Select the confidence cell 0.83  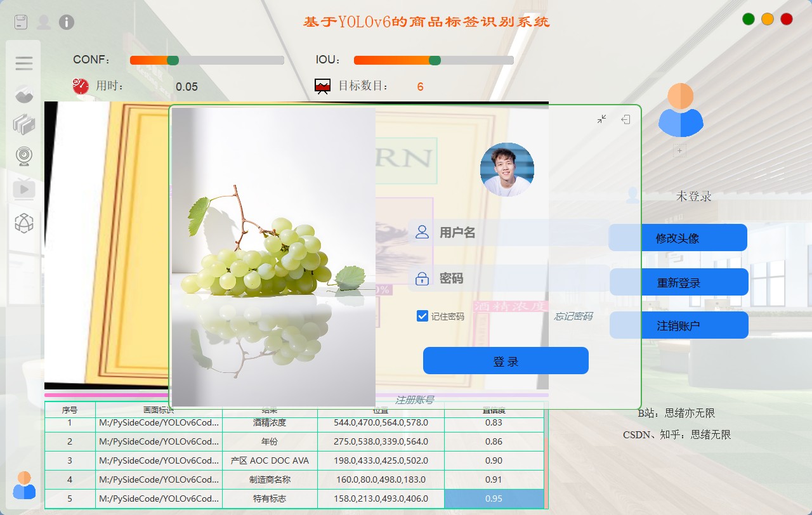[x=494, y=422]
